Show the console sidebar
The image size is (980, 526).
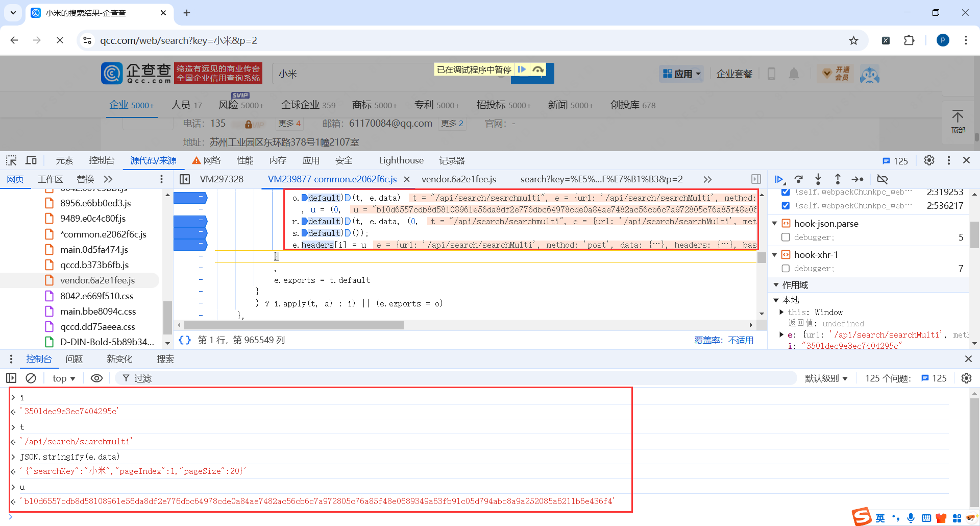click(11, 378)
